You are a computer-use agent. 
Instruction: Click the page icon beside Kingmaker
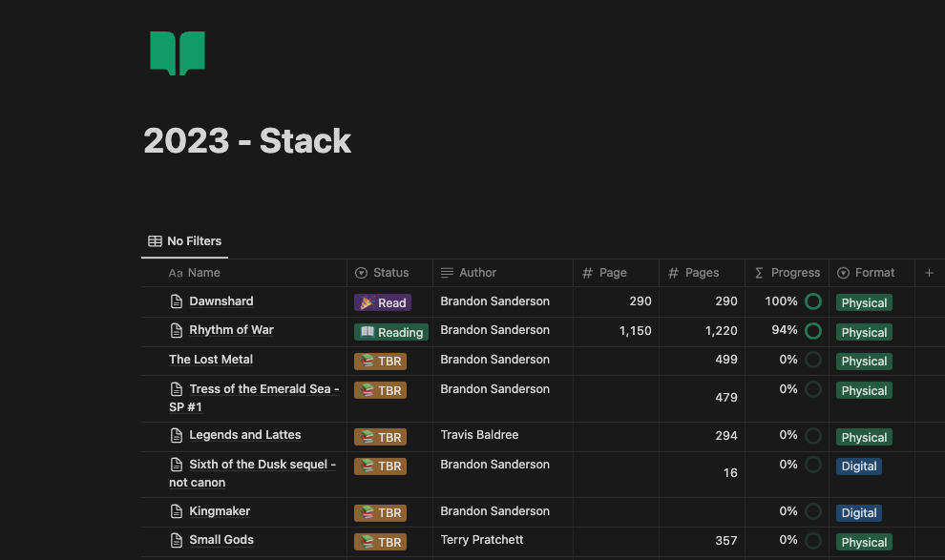point(176,511)
